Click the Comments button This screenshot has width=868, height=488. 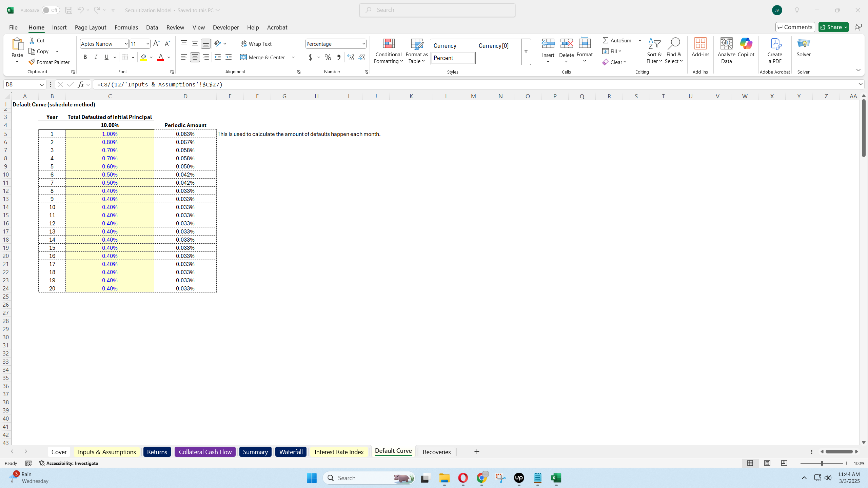click(x=795, y=27)
